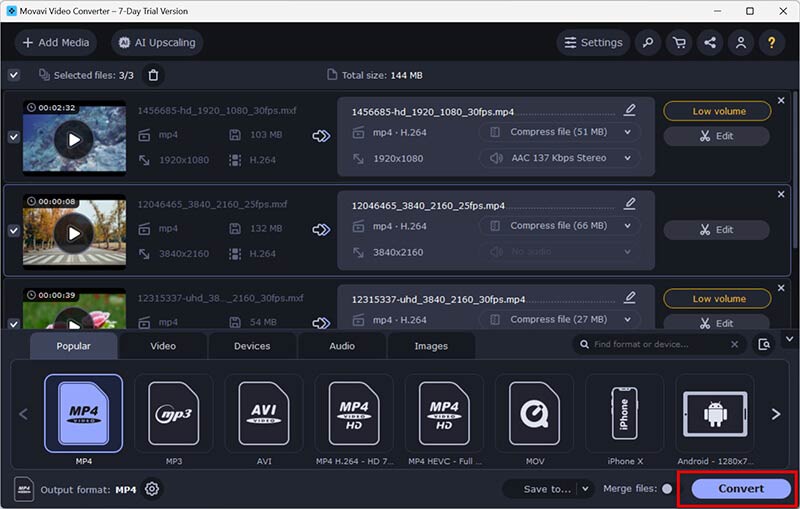This screenshot has width=800, height=509.
Task: Rename output 12046465_3840_2160_25fps.mp4 via pencil icon
Action: 630,203
